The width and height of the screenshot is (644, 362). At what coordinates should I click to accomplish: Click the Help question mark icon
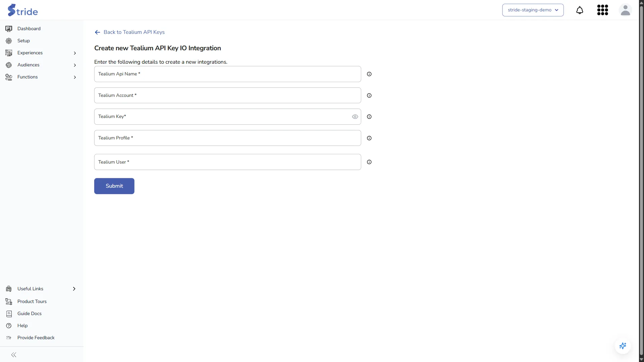click(x=9, y=326)
